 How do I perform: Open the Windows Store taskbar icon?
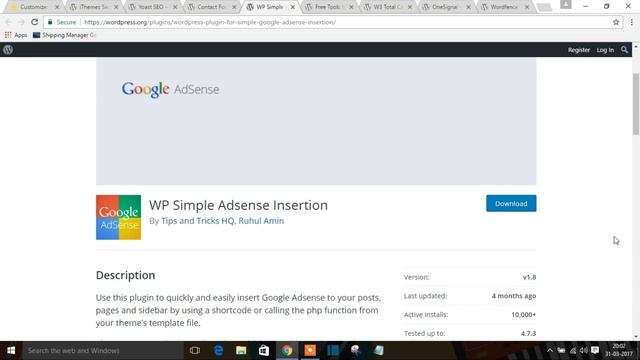[264, 350]
